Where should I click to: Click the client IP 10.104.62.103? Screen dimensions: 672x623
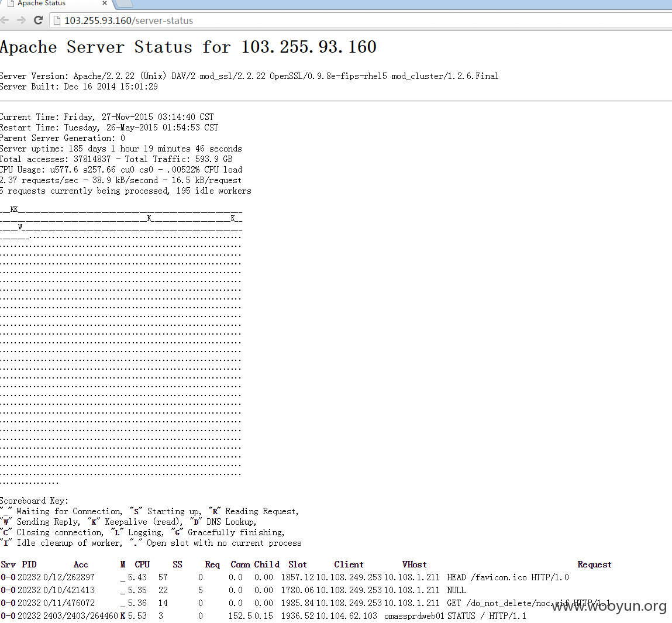click(x=347, y=616)
